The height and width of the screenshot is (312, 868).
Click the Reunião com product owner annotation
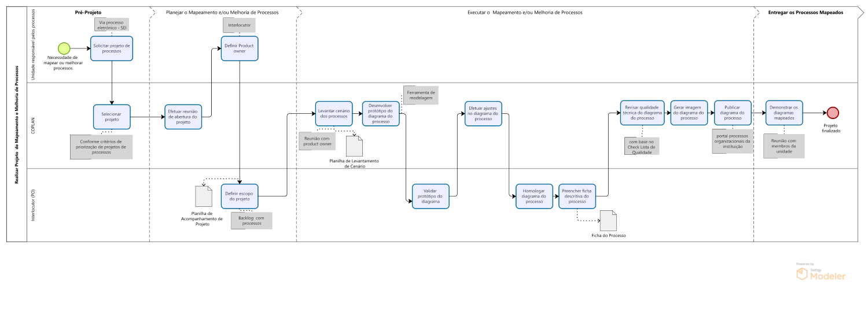point(318,140)
